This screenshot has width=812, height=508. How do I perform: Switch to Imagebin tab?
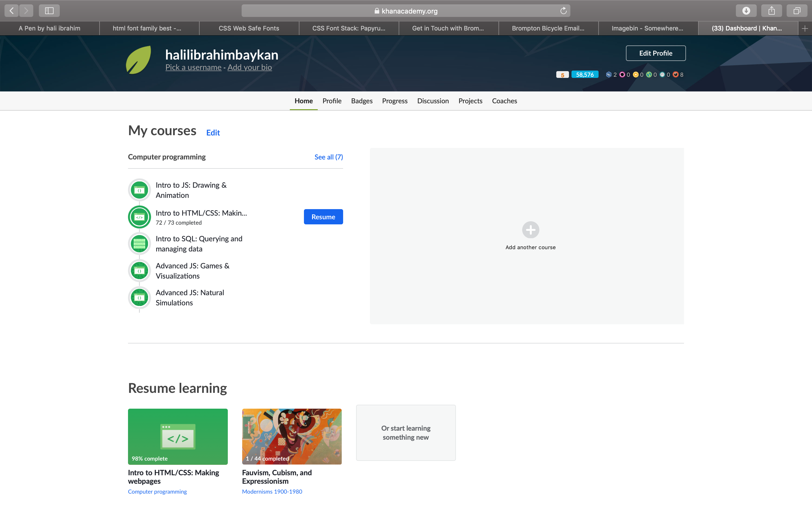pos(648,29)
